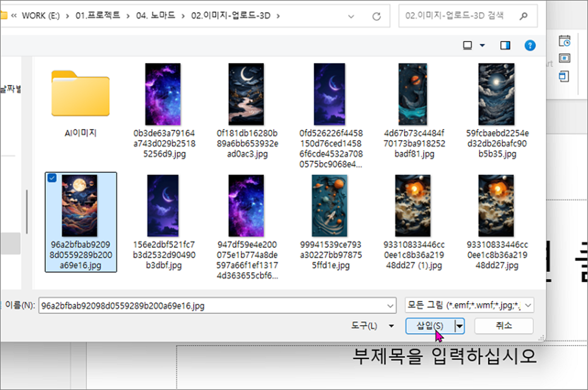Image resolution: width=588 pixels, height=390 pixels.
Task: Click the 삽입(S) insert button
Action: click(430, 326)
